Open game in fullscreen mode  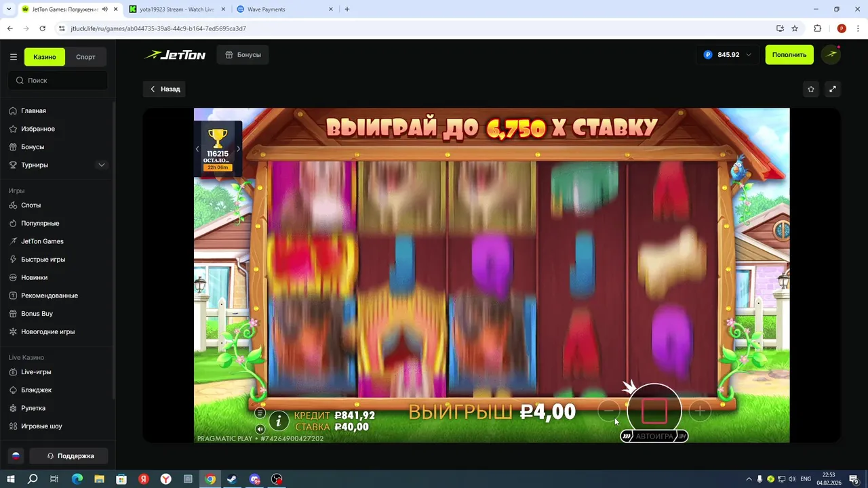click(833, 89)
